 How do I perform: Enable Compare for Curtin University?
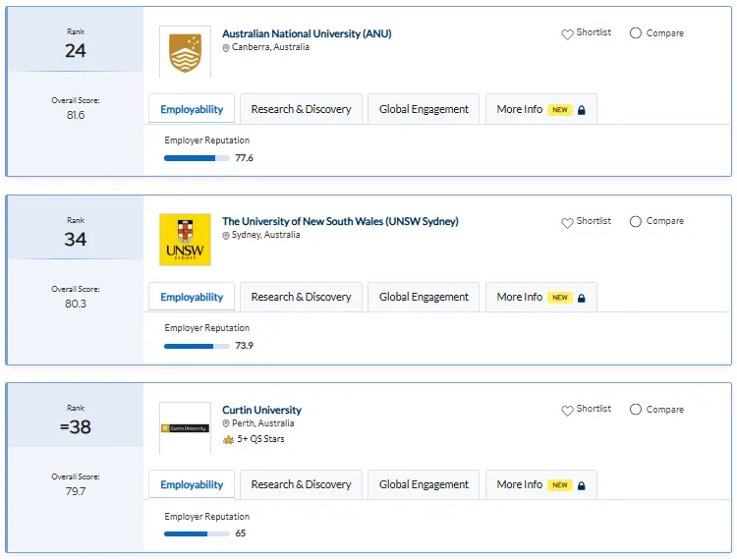[636, 410]
